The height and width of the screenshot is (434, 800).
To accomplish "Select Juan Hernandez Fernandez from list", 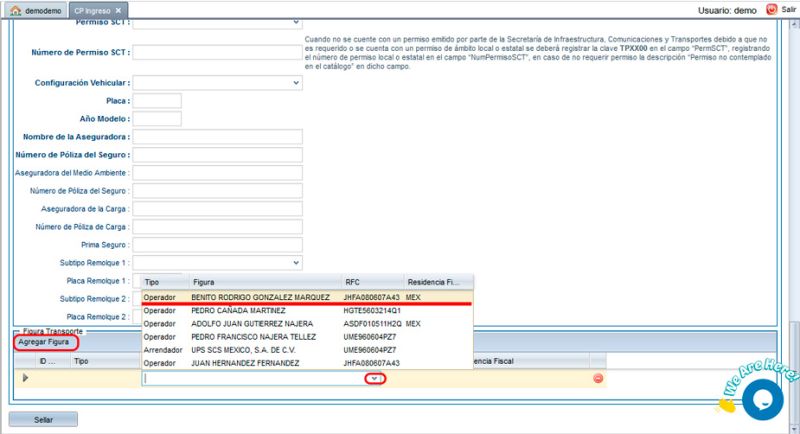I will pos(245,363).
